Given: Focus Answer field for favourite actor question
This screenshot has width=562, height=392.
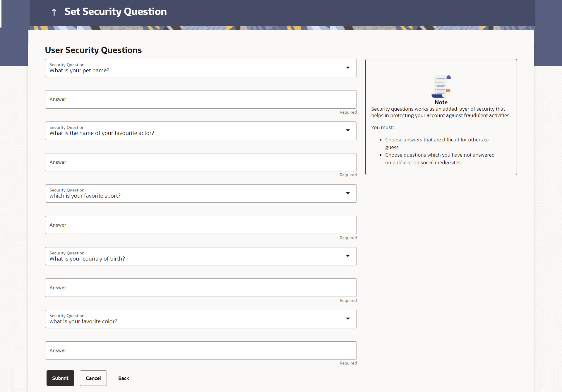Looking at the screenshot, I should pyautogui.click(x=201, y=162).
